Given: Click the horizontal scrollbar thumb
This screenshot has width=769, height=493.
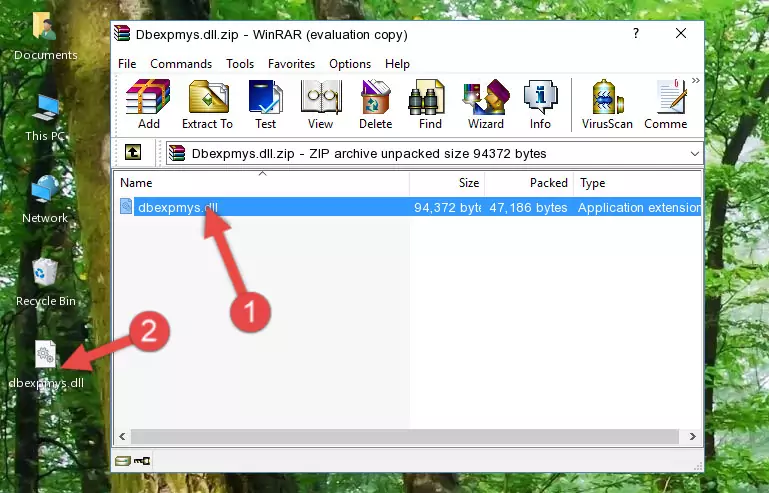Looking at the screenshot, I should click(x=405, y=436).
